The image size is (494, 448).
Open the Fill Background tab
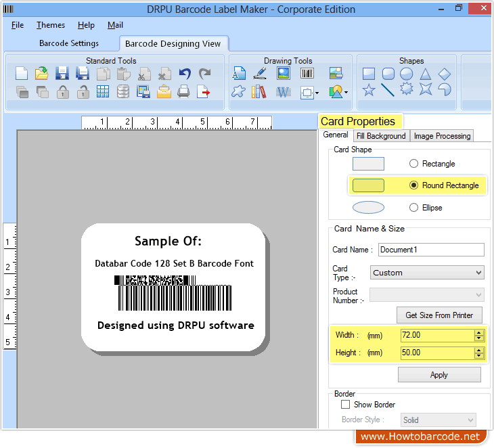(x=381, y=136)
